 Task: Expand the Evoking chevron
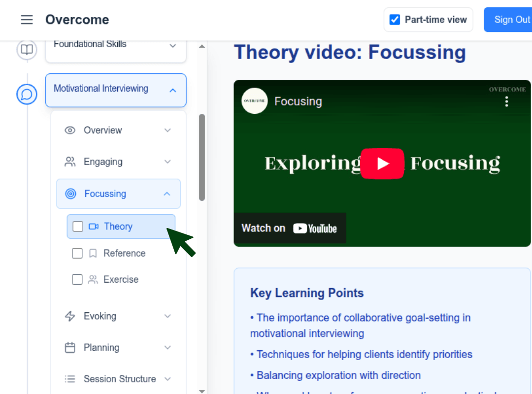pyautogui.click(x=167, y=316)
